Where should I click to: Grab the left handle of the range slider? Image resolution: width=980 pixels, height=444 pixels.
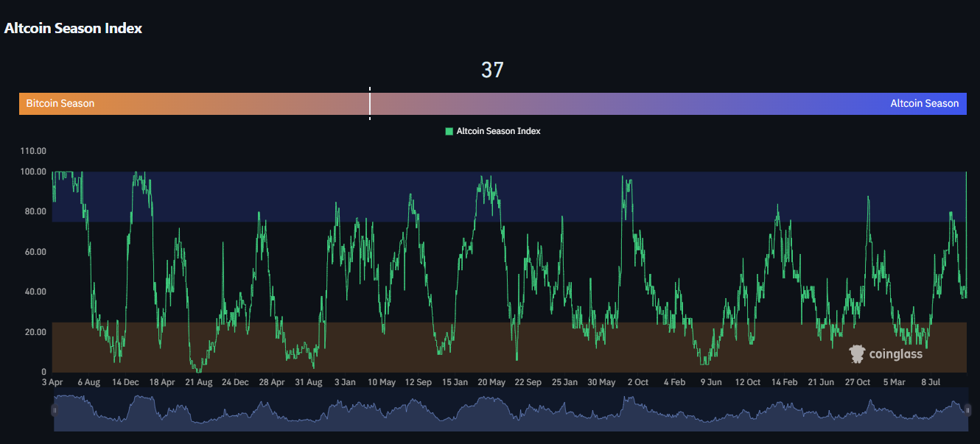53,409
